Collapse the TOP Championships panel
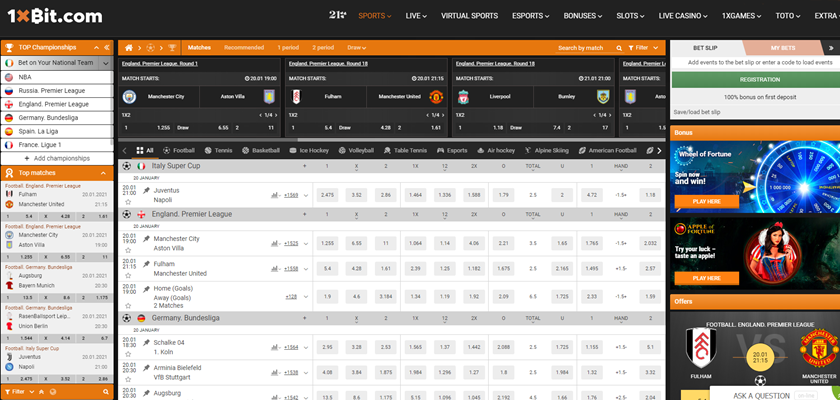Image resolution: width=840 pixels, height=400 pixels. (x=96, y=47)
